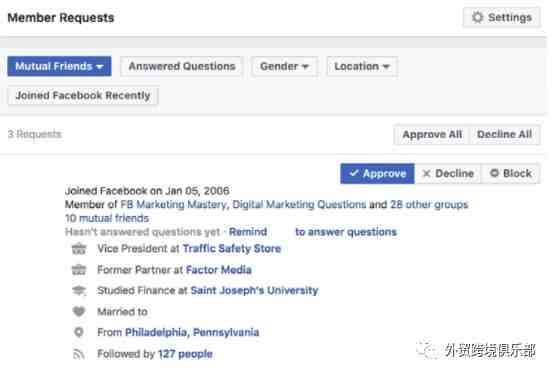Open the Location filter dropdown
The image size is (553, 375).
coord(362,66)
